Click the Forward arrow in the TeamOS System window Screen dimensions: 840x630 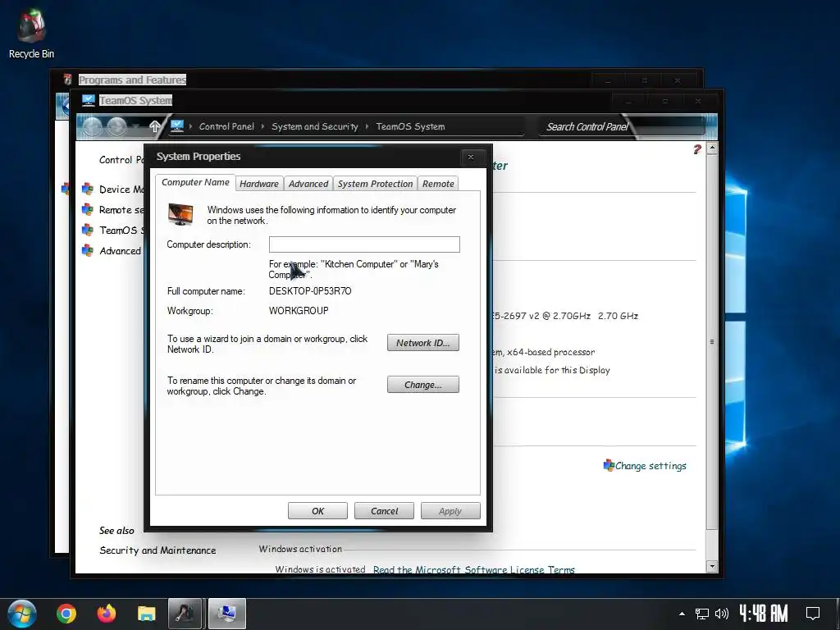pos(116,127)
